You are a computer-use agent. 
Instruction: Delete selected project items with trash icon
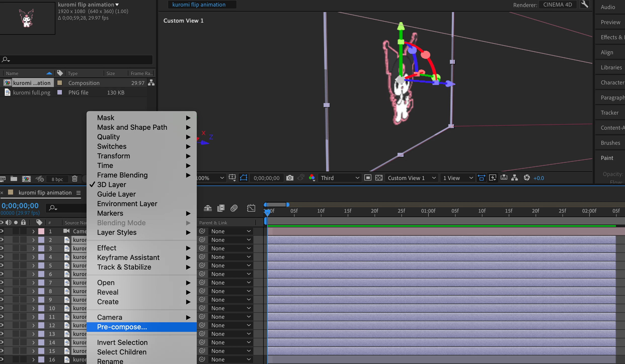[x=75, y=179]
